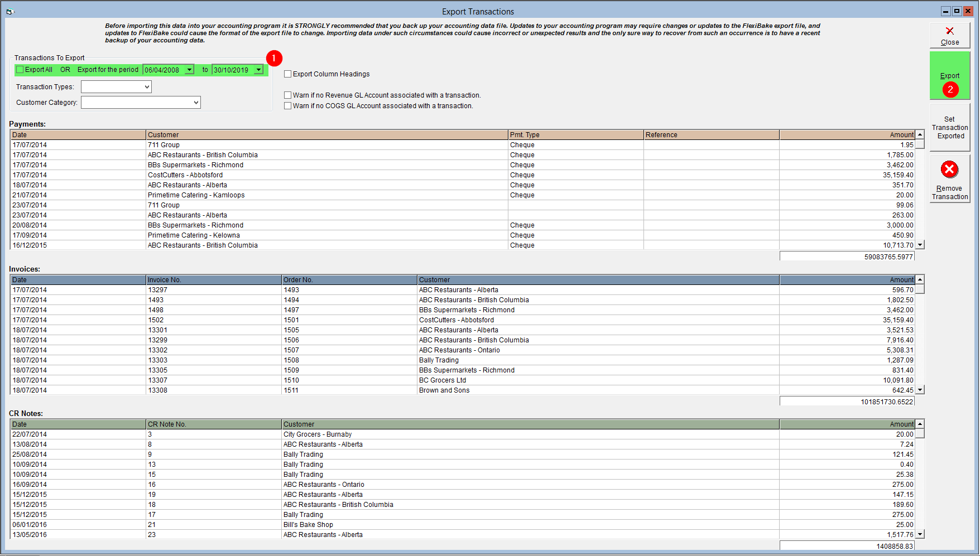Click CR Notes total field 1408858.83

[847, 546]
